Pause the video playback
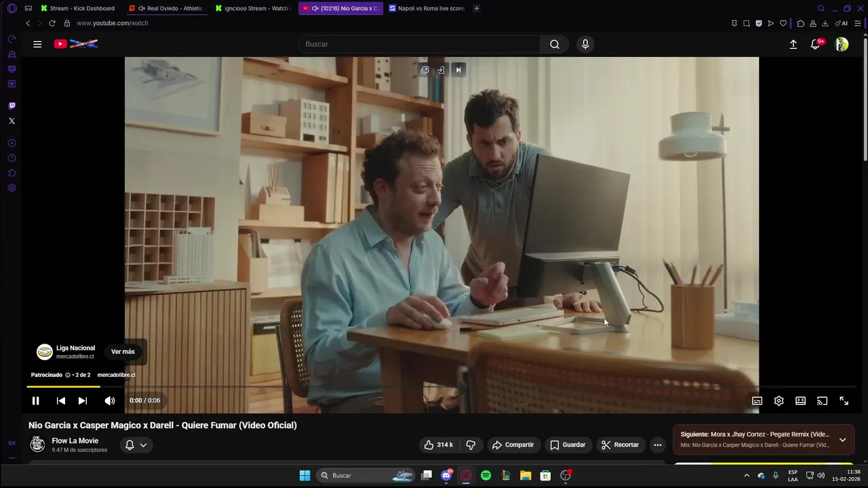Image resolution: width=868 pixels, height=488 pixels. (x=35, y=401)
